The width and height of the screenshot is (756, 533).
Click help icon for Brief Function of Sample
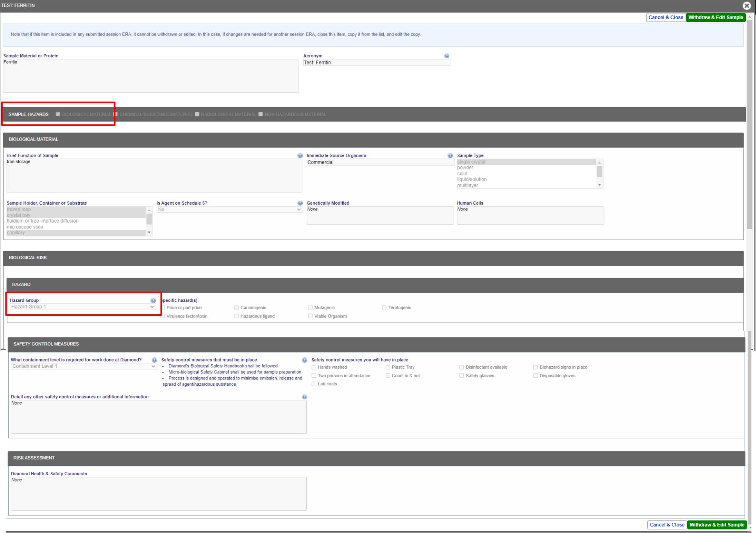pyautogui.click(x=300, y=155)
